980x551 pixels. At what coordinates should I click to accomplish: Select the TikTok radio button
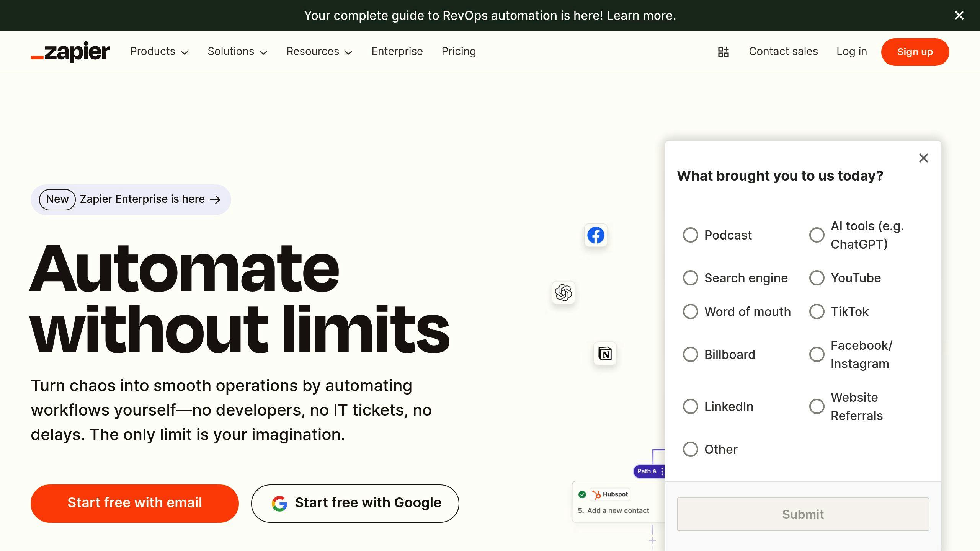(x=817, y=311)
